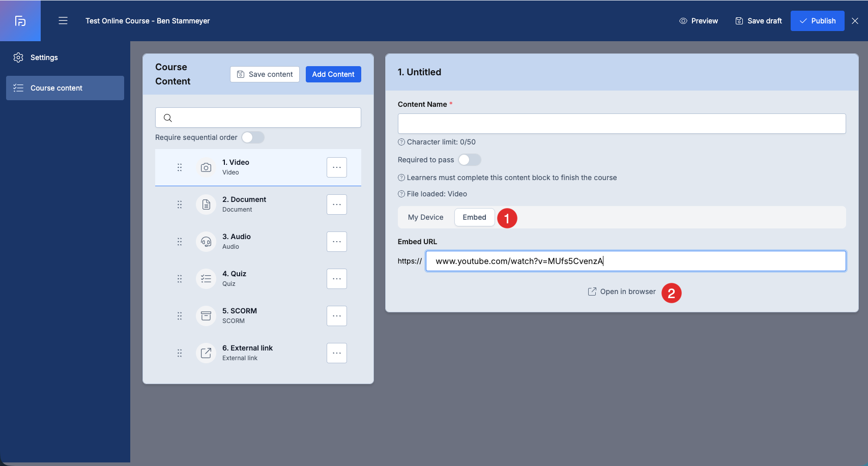Click the search magnifier icon
868x466 pixels.
[168, 118]
